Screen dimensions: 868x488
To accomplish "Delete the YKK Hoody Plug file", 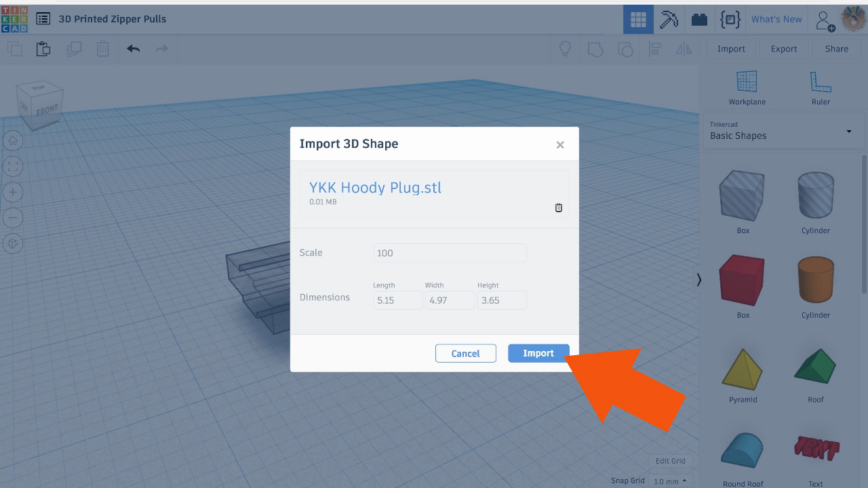I will pyautogui.click(x=558, y=207).
